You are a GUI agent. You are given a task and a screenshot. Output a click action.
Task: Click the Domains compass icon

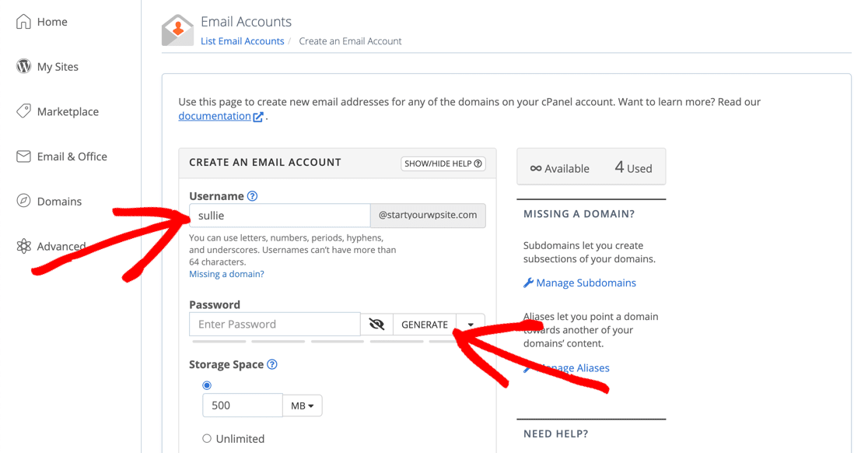[x=23, y=201]
